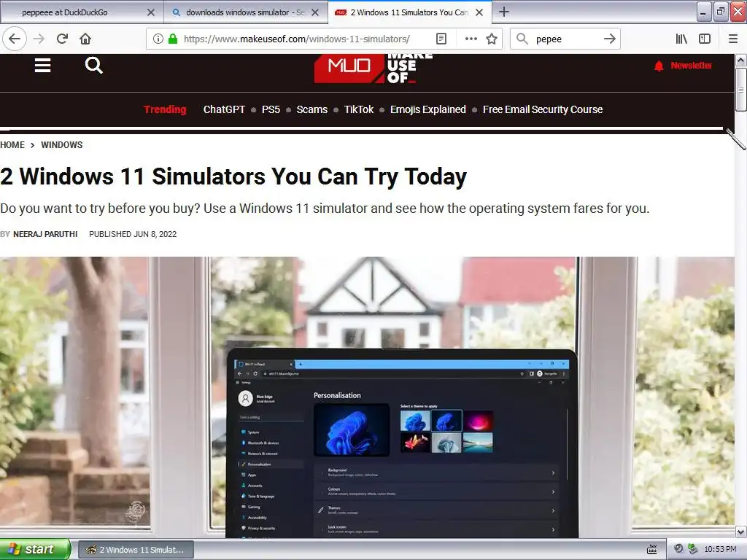The height and width of the screenshot is (560, 747).
Task: Open author Neeraj Paruthi's page
Action: tap(45, 234)
